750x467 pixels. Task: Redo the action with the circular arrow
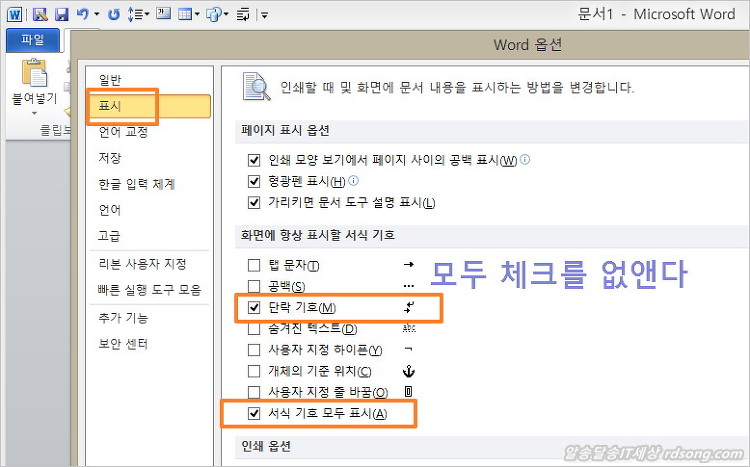[114, 15]
